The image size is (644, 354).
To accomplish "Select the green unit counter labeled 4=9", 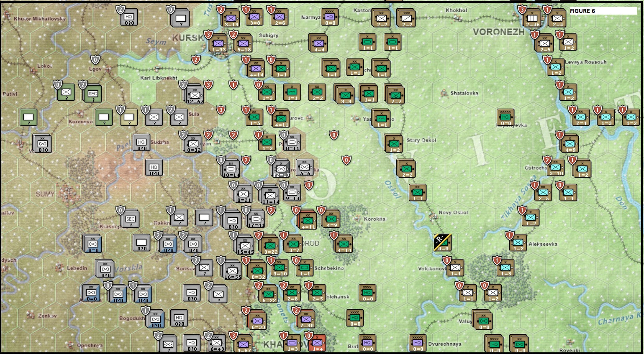I will point(331,219).
